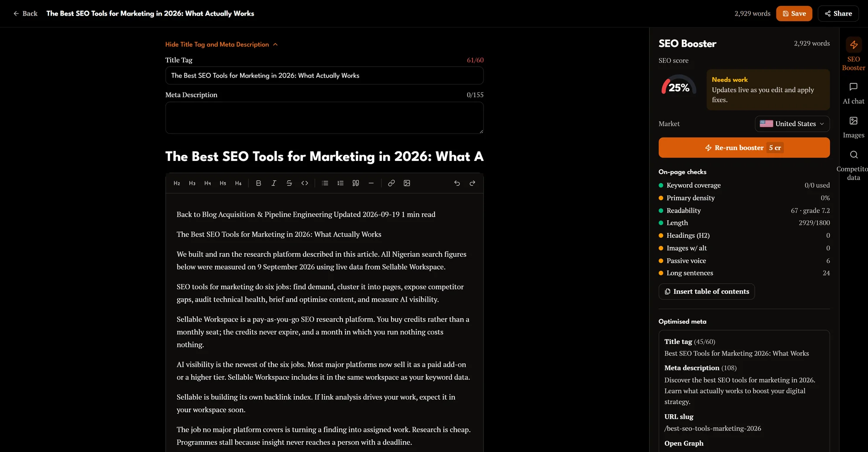Image resolution: width=868 pixels, height=452 pixels.
Task: Select the /best-seo-tools-marketing-2026 URL slug
Action: tap(713, 429)
